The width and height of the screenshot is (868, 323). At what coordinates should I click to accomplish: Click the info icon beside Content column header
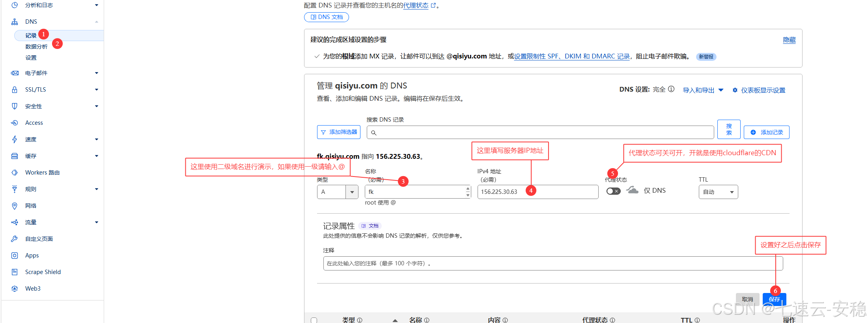click(505, 320)
